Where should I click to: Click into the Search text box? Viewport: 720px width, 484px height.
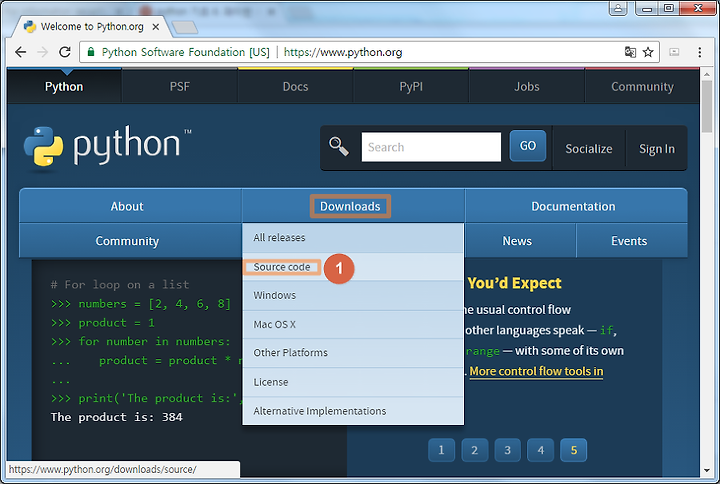click(x=431, y=147)
